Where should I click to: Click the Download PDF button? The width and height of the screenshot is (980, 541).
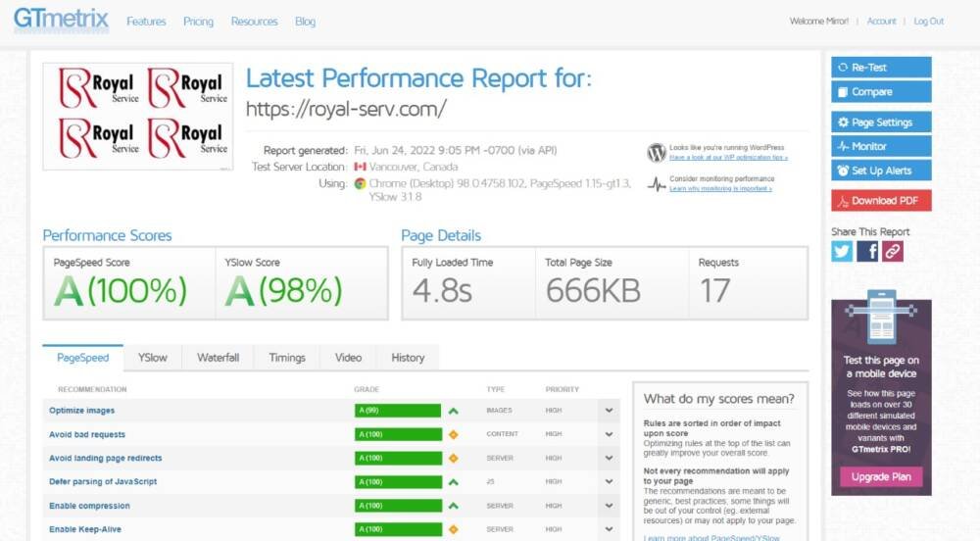click(x=881, y=201)
